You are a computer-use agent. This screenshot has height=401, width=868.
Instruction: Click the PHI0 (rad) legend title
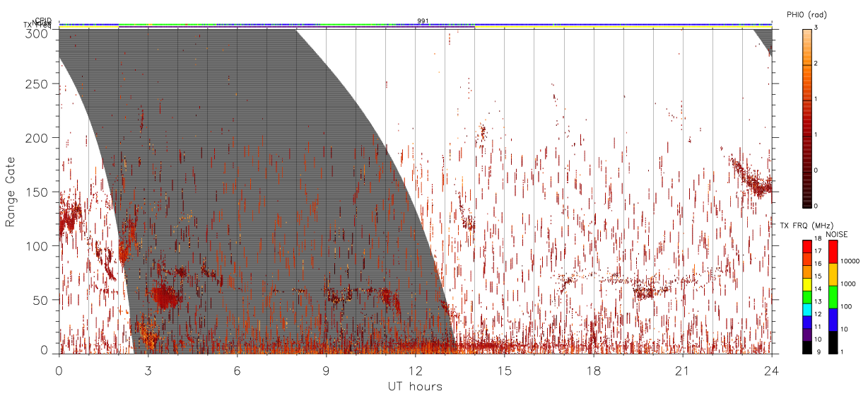pyautogui.click(x=807, y=14)
